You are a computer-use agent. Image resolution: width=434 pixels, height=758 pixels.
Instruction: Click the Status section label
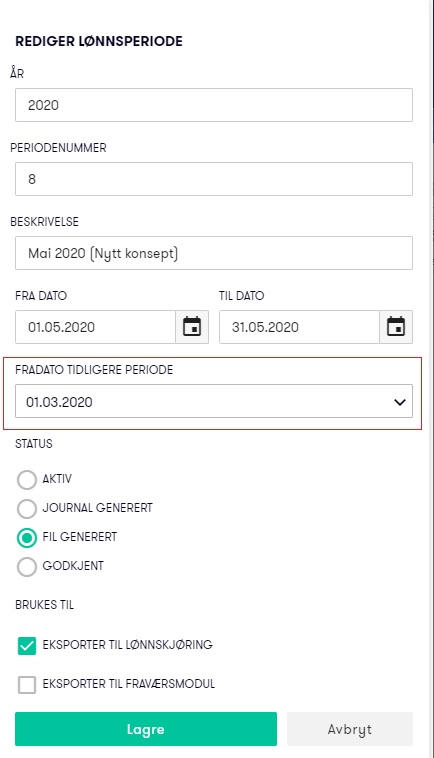(x=34, y=444)
